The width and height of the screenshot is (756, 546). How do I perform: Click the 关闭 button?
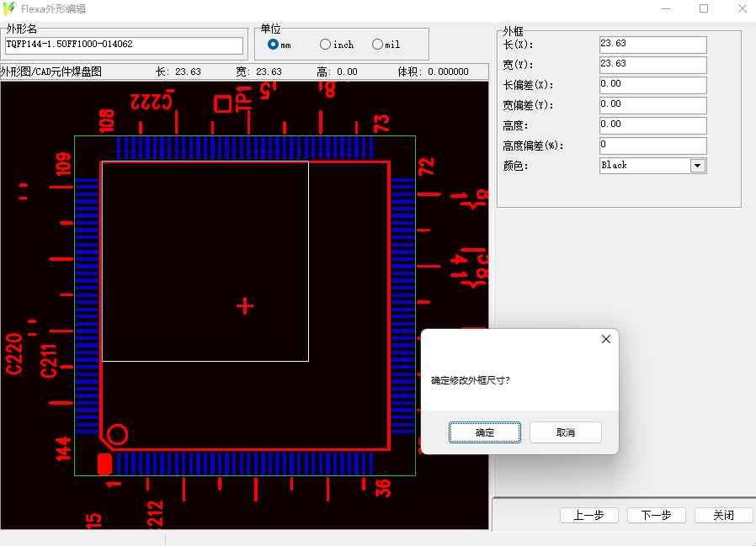[723, 515]
